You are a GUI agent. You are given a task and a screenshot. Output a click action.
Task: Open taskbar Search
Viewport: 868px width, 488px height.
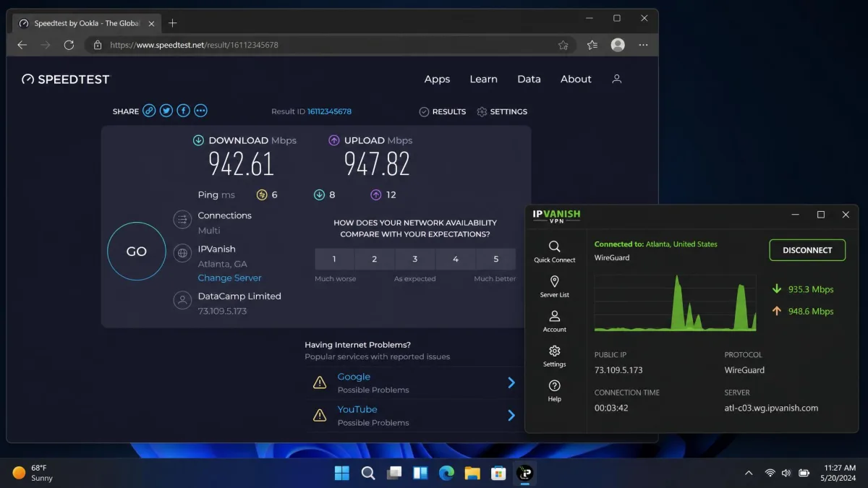pos(368,474)
